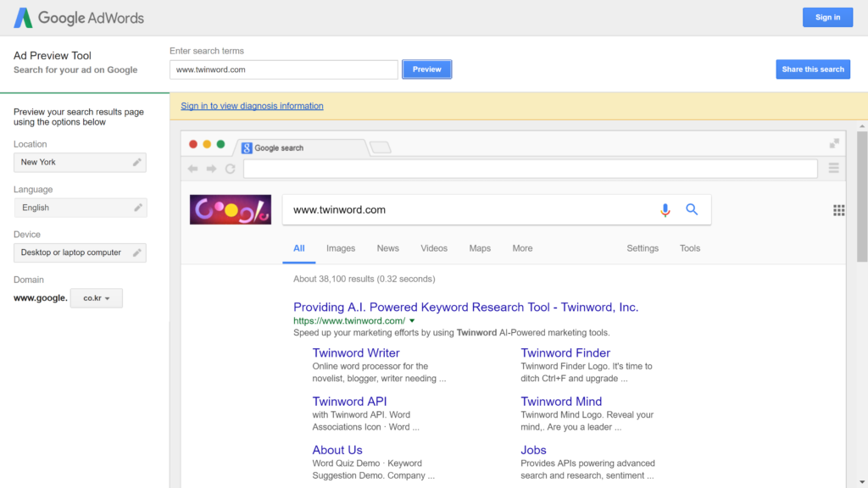The width and height of the screenshot is (868, 488).
Task: Open the English language field
Action: pyautogui.click(x=81, y=208)
